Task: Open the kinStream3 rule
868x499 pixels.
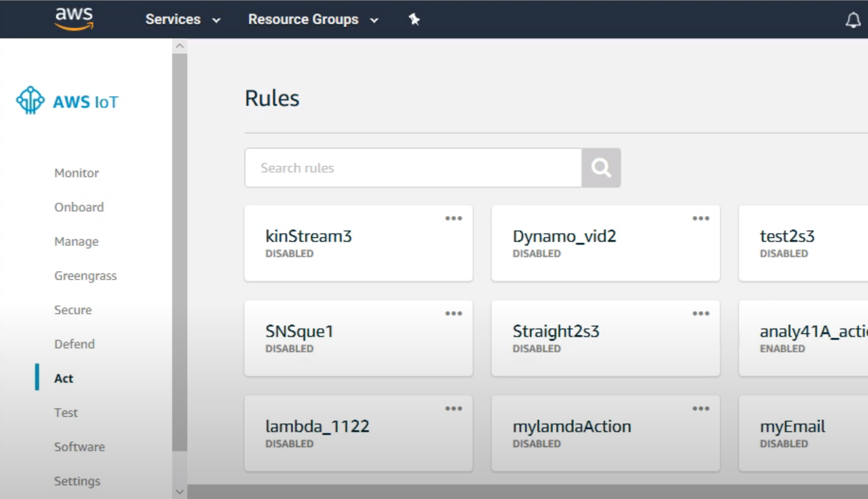Action: pos(358,243)
